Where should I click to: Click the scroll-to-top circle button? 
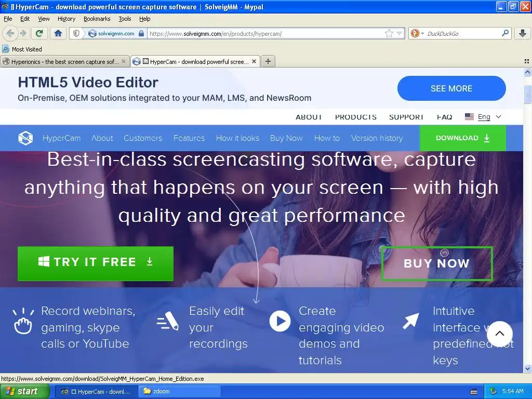tap(499, 334)
